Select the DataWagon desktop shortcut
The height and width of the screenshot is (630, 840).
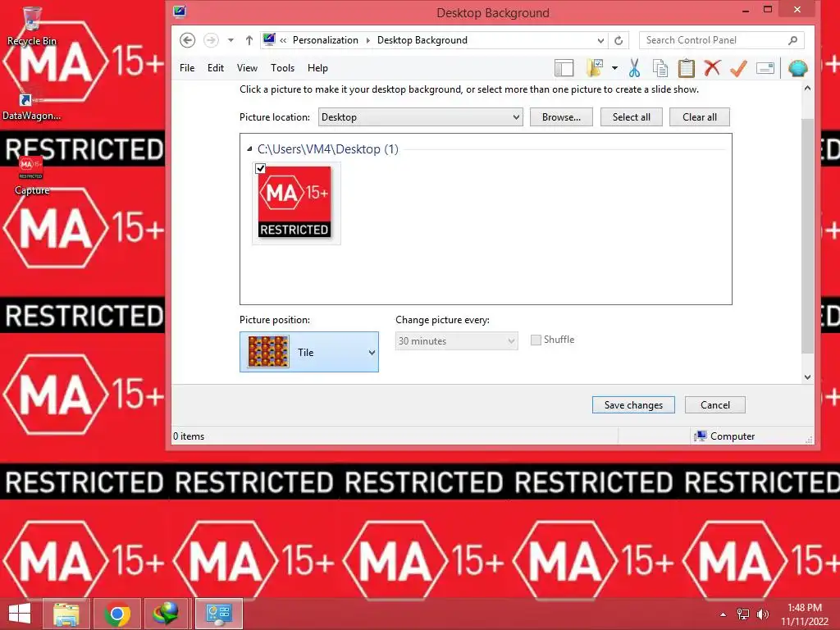click(31, 106)
